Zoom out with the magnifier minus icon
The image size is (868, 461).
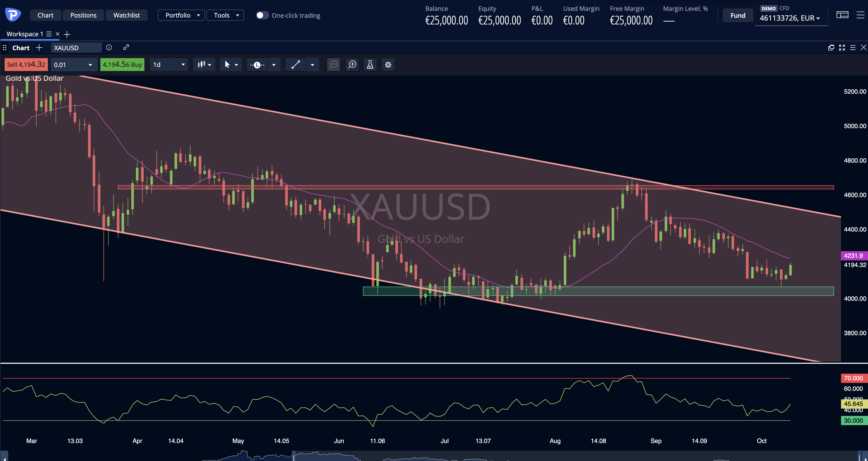[x=334, y=65]
